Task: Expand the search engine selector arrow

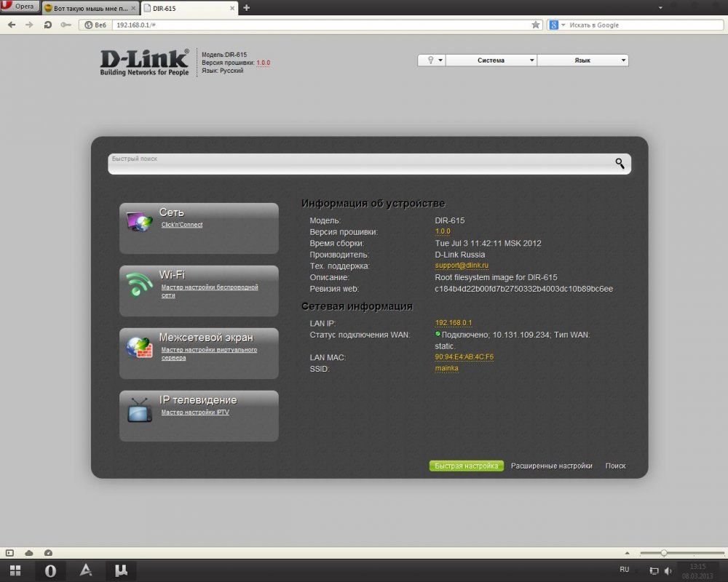Action: (563, 25)
